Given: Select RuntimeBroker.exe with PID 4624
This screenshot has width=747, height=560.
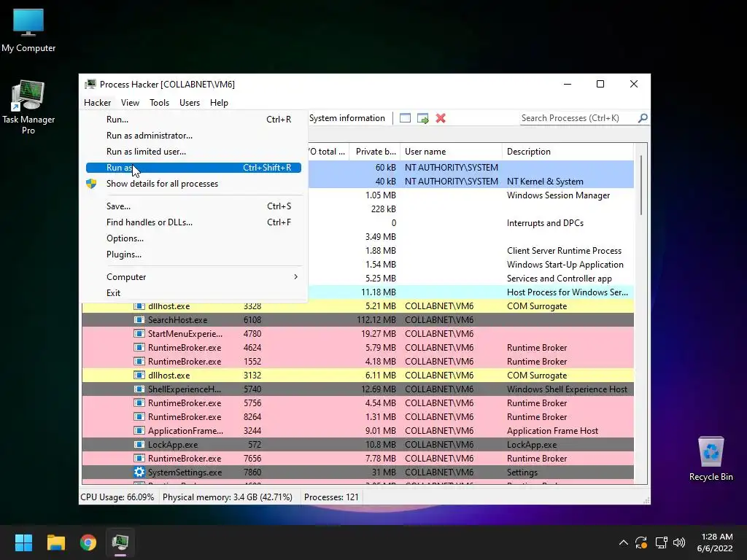Looking at the screenshot, I should [357, 348].
